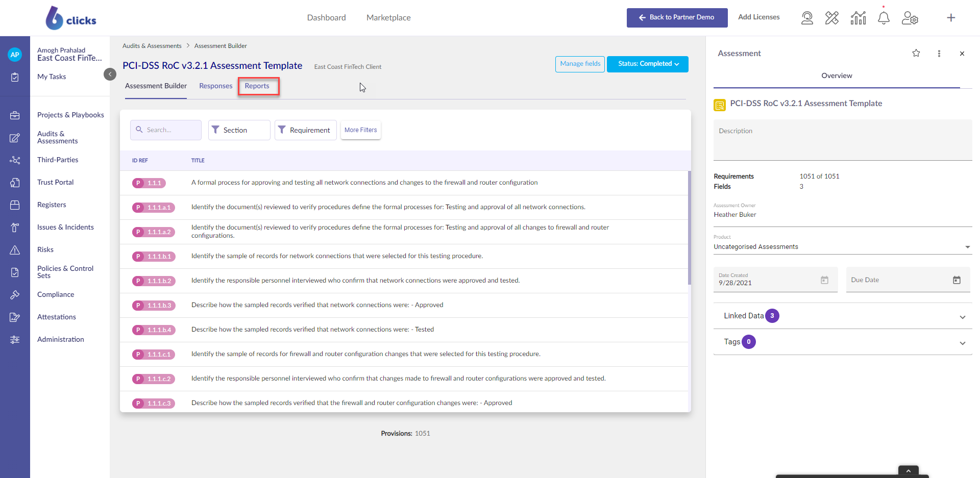The height and width of the screenshot is (478, 980).
Task: Open requirement row 1.1.1.b.2
Action: coord(404,281)
